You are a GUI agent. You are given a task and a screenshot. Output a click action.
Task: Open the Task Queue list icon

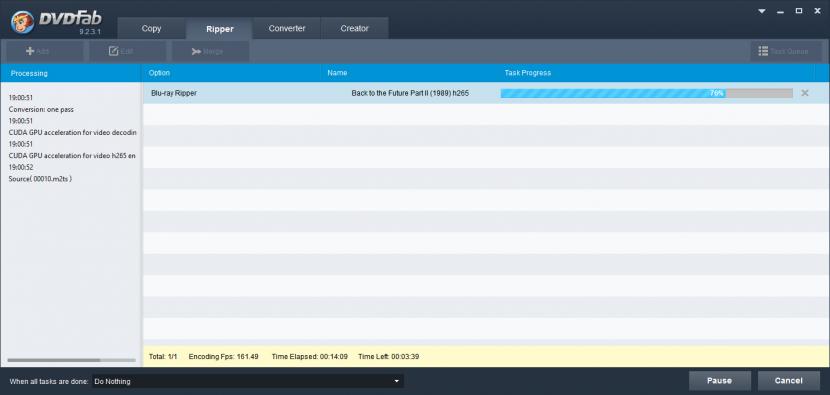(763, 51)
